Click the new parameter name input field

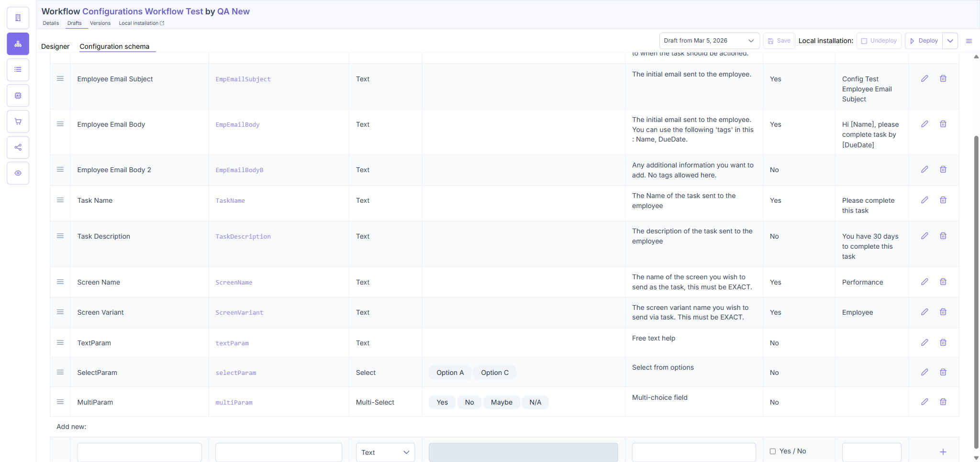(x=139, y=452)
